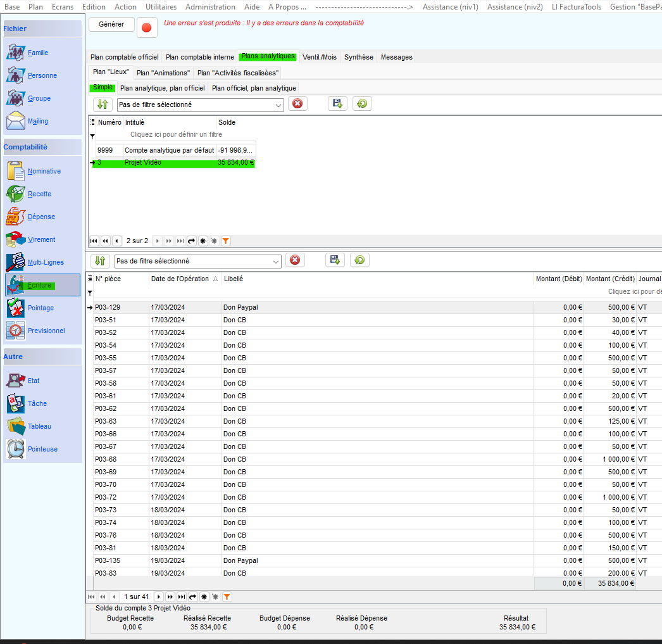
Task: Open the Famille icon in sidebar
Action: [x=16, y=53]
